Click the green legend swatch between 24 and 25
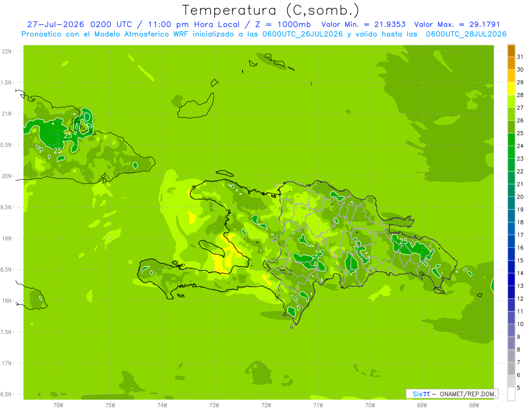The image size is (532, 411). pos(511,140)
